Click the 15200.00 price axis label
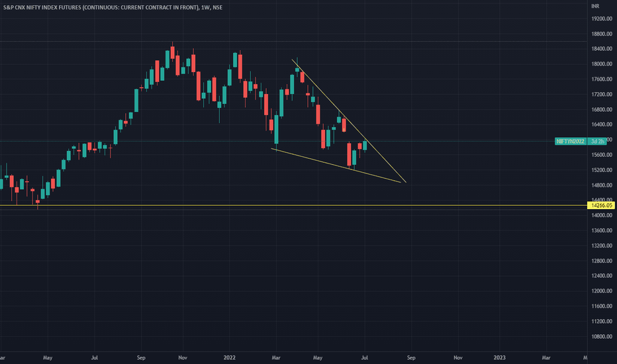 pos(602,170)
